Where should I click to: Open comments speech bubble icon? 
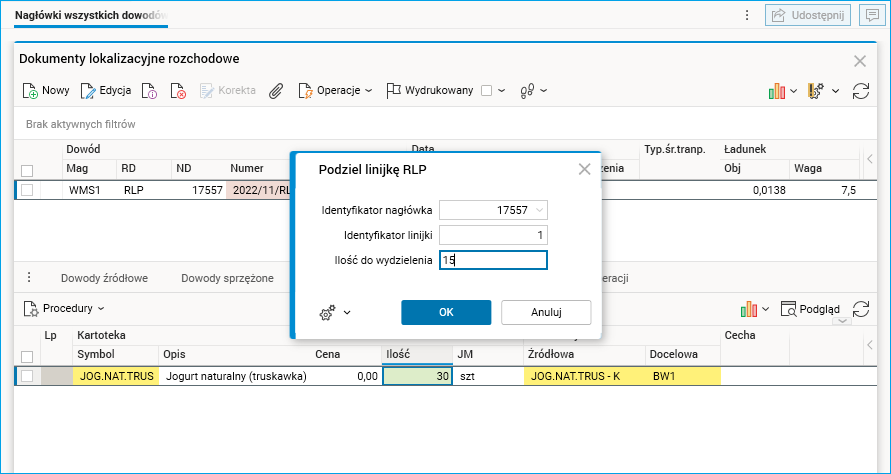click(872, 15)
